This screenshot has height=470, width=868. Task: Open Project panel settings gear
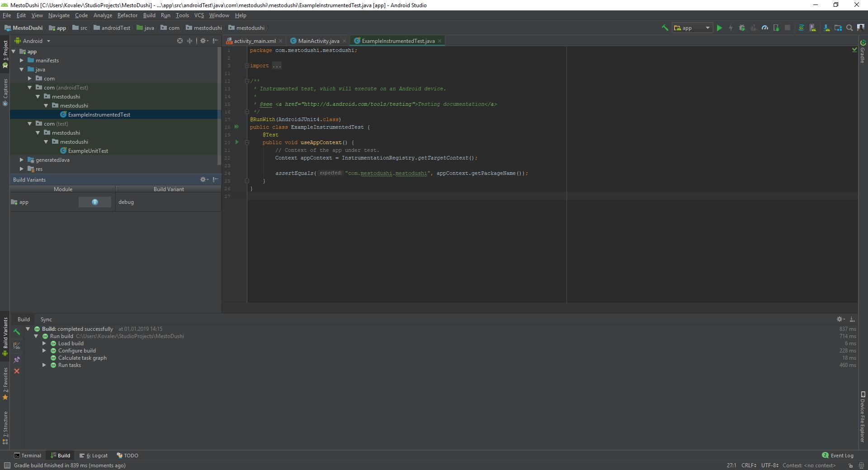(204, 41)
